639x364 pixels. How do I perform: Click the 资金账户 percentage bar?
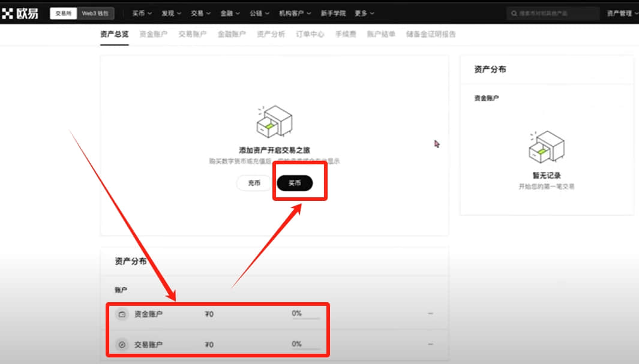point(305,318)
